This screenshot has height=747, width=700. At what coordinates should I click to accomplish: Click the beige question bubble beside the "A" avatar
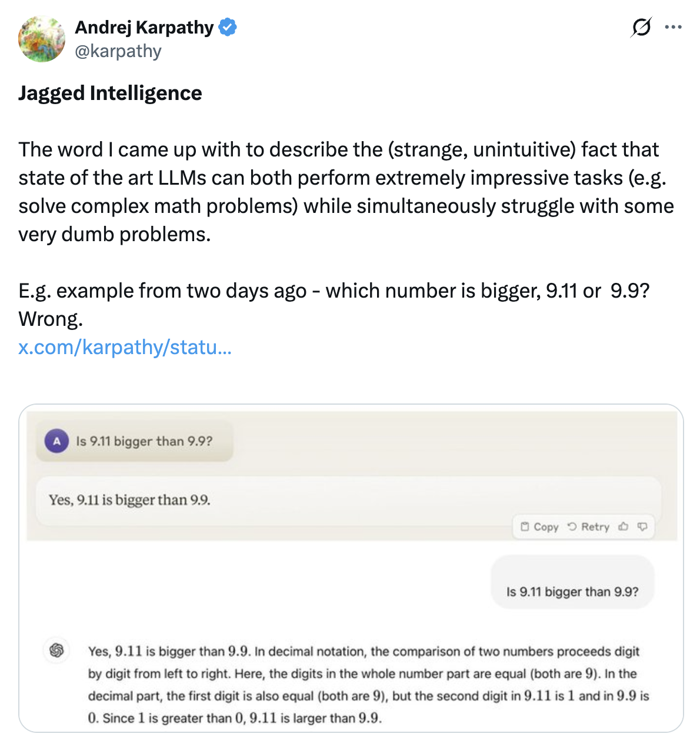(144, 441)
